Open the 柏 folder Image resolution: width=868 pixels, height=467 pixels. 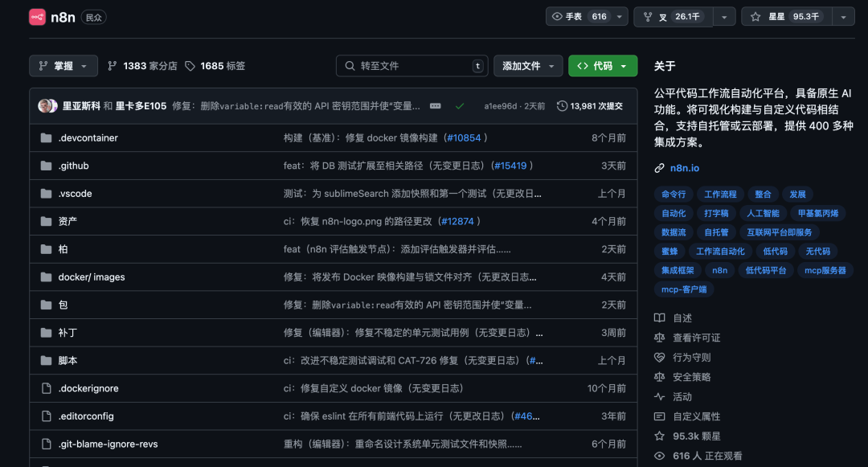point(63,249)
